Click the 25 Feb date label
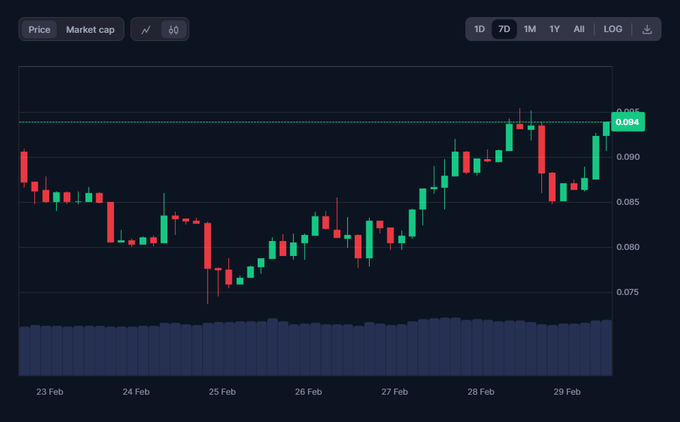Viewport: 680px width, 422px height. coord(222,392)
